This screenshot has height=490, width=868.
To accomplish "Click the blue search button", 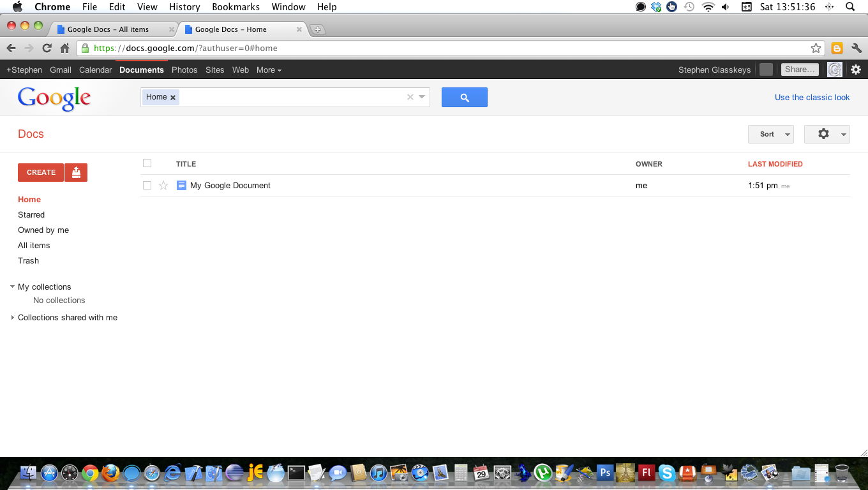I will point(464,98).
